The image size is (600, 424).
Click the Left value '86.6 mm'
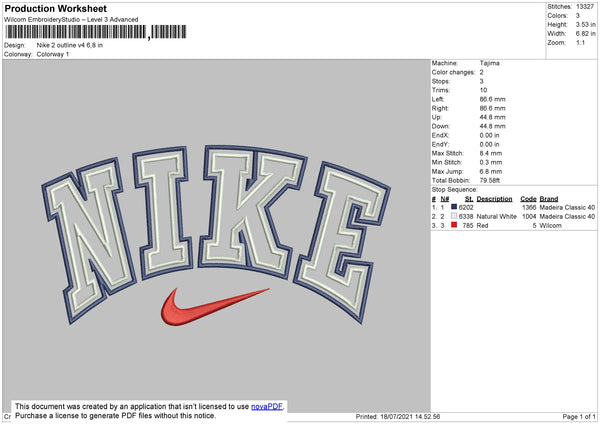pyautogui.click(x=492, y=99)
